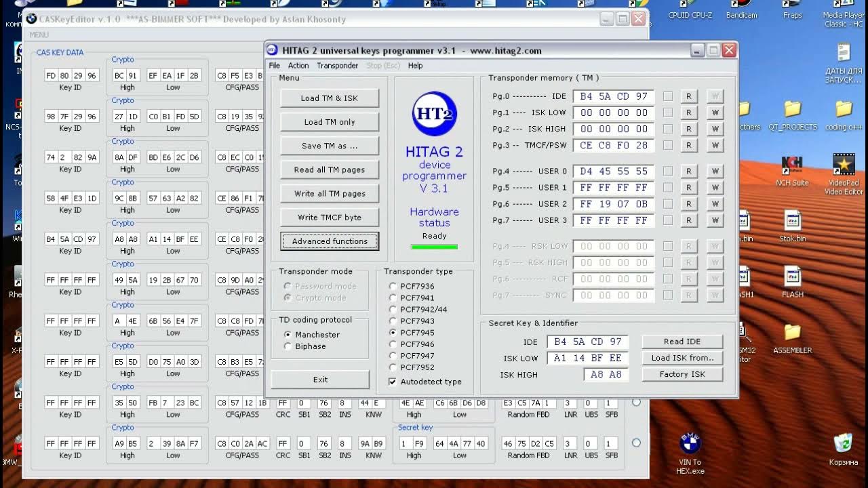Select the PCF7943 transponder type

[x=393, y=321]
